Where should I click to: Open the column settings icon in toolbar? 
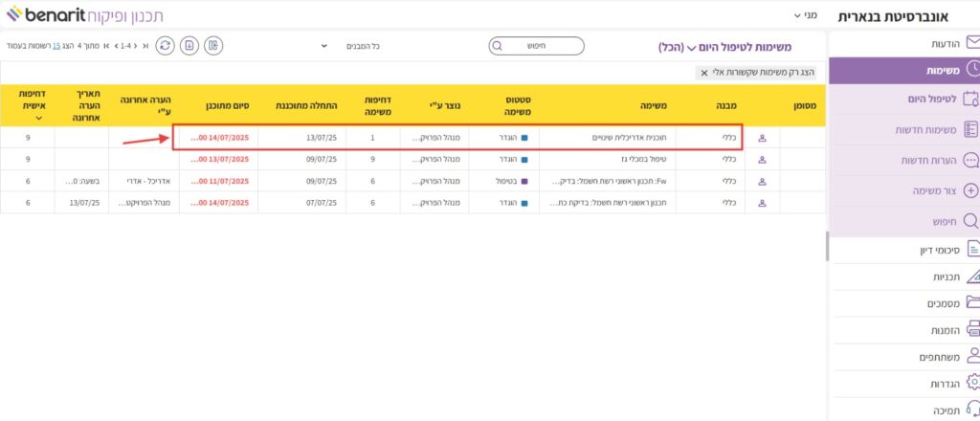(214, 45)
